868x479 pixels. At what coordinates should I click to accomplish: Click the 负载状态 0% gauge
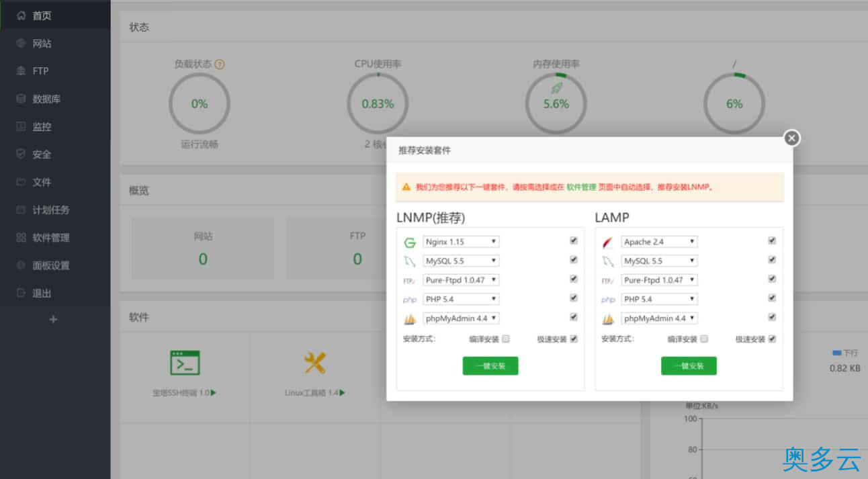point(200,103)
